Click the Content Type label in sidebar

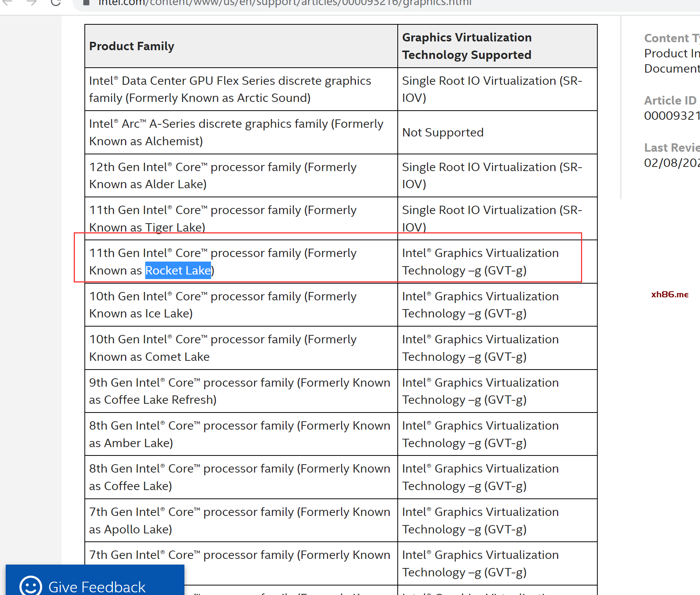672,38
